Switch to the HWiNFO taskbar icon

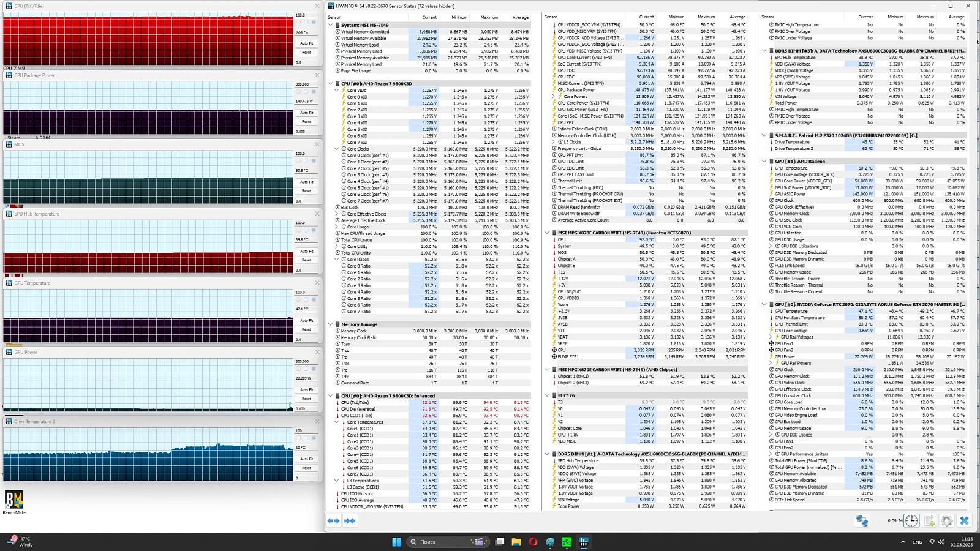click(x=583, y=542)
